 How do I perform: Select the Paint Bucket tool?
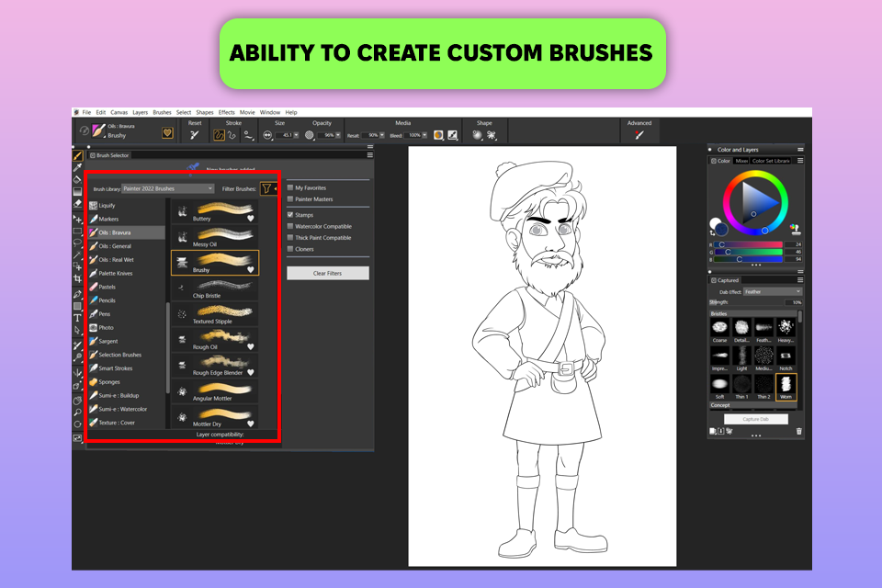[77, 179]
